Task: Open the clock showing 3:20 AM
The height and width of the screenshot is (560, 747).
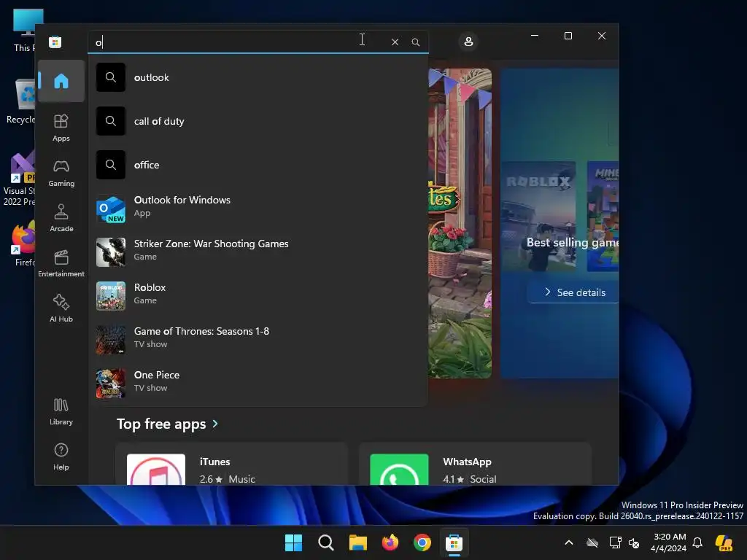Action: [669, 542]
